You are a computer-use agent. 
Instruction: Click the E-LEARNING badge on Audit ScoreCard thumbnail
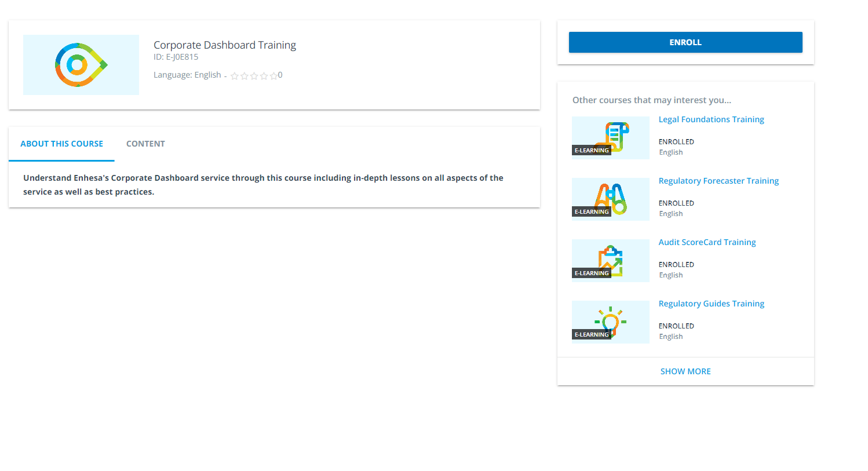click(592, 273)
